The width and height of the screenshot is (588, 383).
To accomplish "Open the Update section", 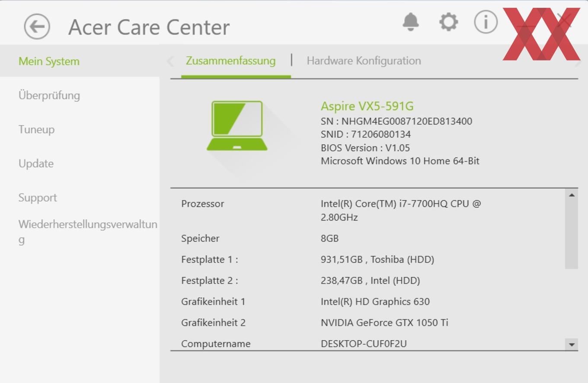I will click(36, 164).
